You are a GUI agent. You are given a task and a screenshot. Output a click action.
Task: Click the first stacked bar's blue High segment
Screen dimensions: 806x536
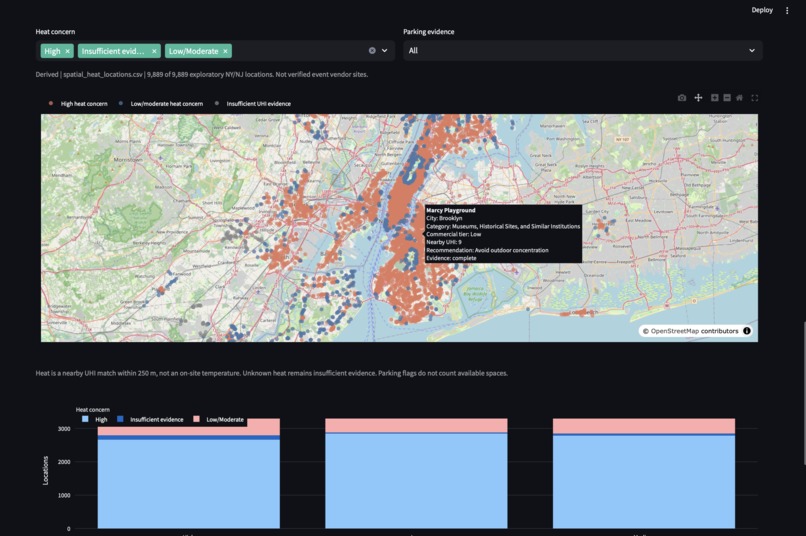[189, 483]
